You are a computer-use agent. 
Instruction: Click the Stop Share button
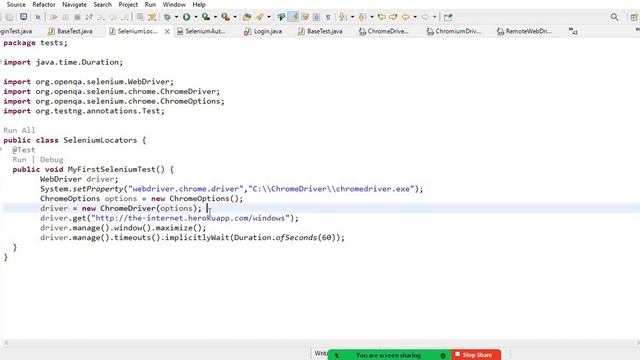point(476,355)
